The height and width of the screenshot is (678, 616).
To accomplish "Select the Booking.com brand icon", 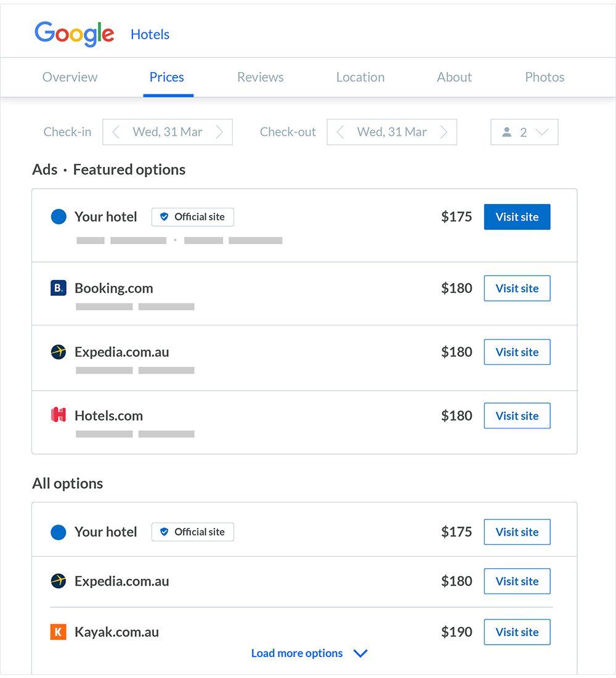I will click(58, 288).
